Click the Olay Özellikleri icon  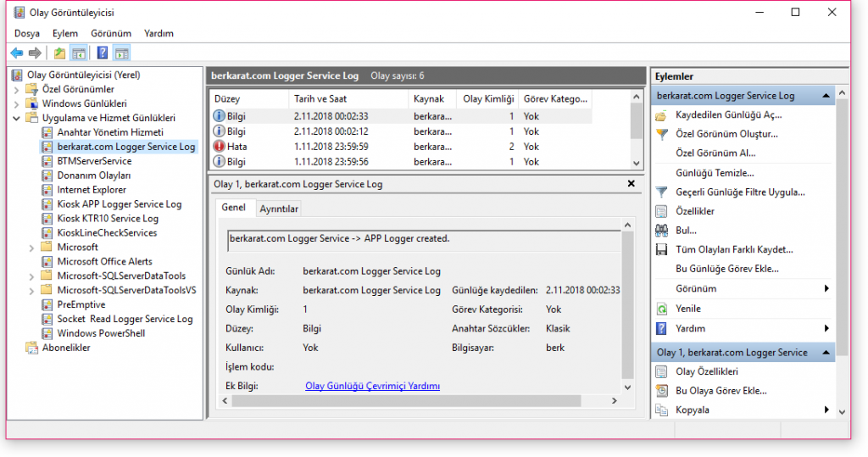pos(661,371)
